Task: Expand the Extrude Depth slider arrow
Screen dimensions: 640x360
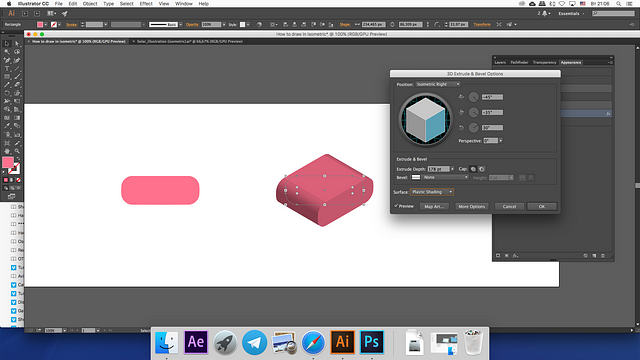Action: [452, 169]
